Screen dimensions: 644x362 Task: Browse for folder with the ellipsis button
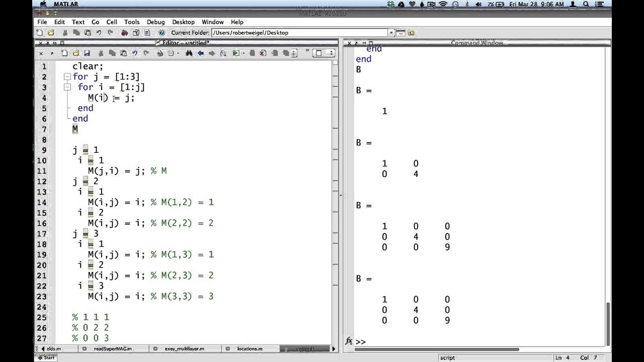(400, 33)
